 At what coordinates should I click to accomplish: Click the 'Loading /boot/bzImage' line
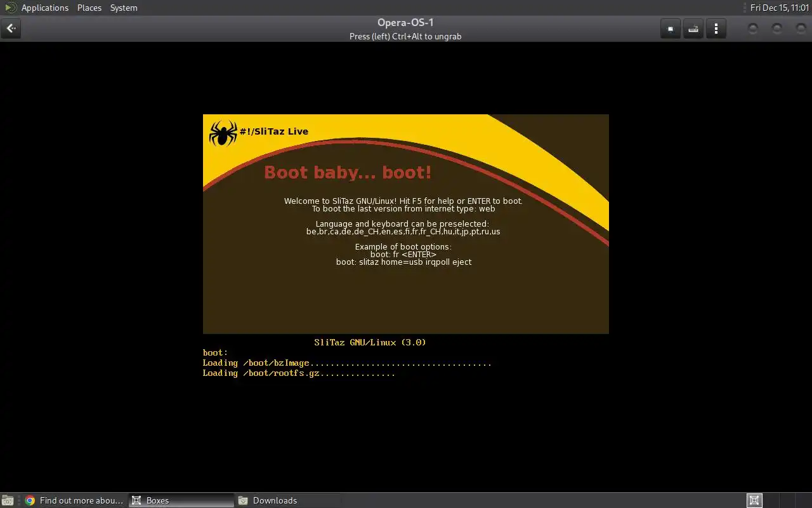(347, 363)
